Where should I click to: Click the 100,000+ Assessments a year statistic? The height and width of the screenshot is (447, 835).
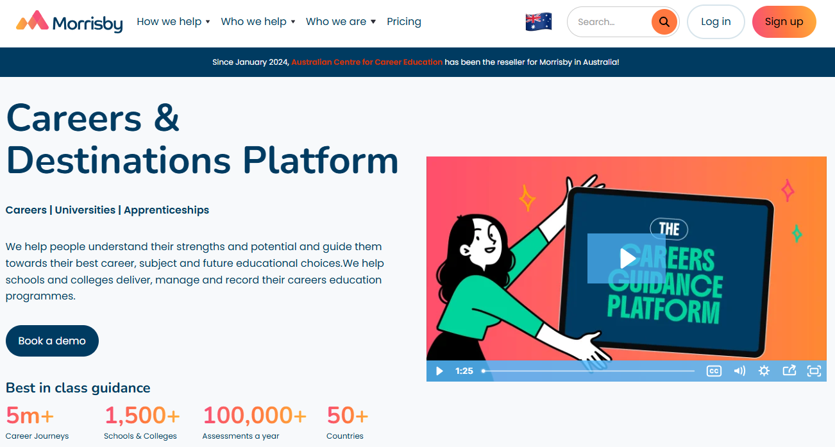[x=255, y=423]
